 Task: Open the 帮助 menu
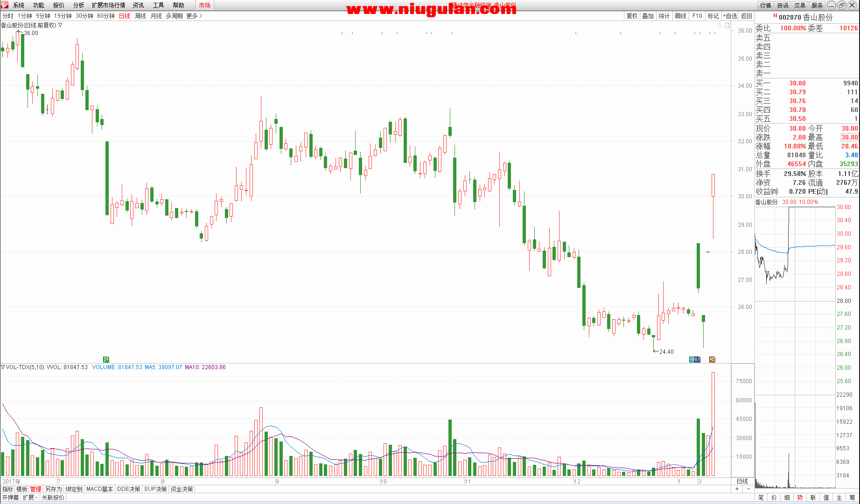[179, 5]
